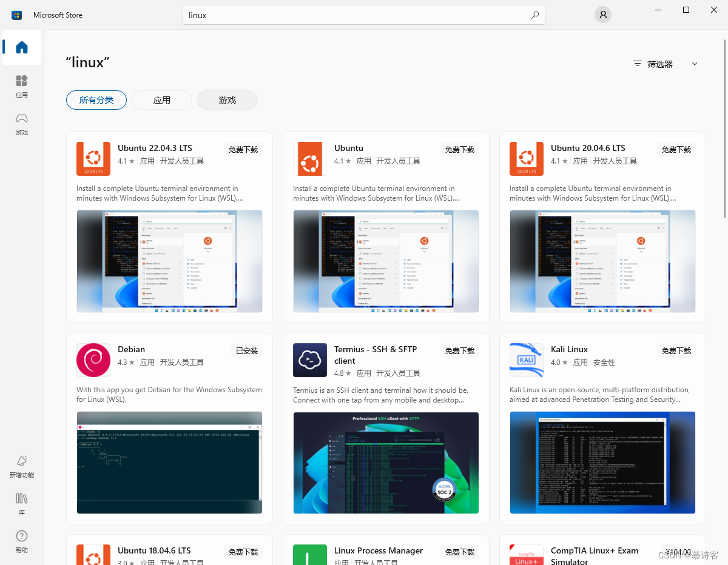Open the Home tab in the sidebar
The height and width of the screenshot is (565, 728).
click(x=22, y=47)
